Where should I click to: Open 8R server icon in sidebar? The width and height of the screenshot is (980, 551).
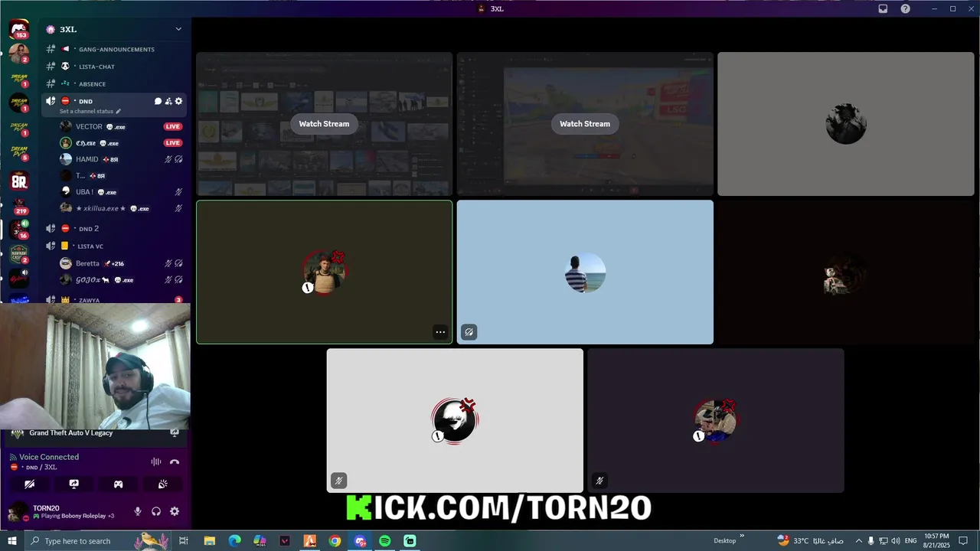19,181
